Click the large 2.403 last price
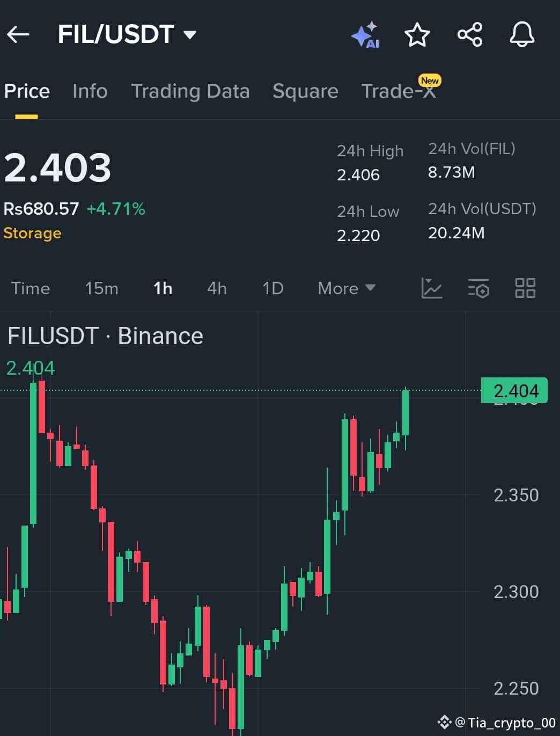The width and height of the screenshot is (560, 736). click(57, 168)
